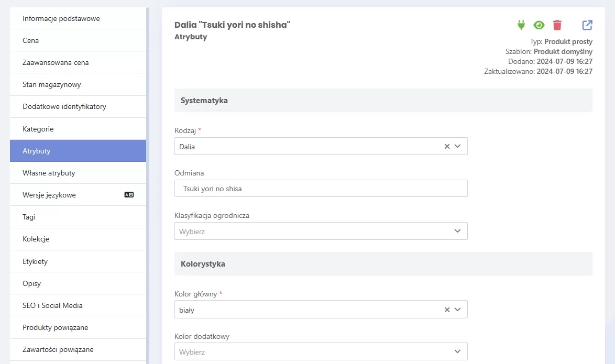Toggle product visibility with the eye icon
This screenshot has width=615, height=364.
[539, 25]
